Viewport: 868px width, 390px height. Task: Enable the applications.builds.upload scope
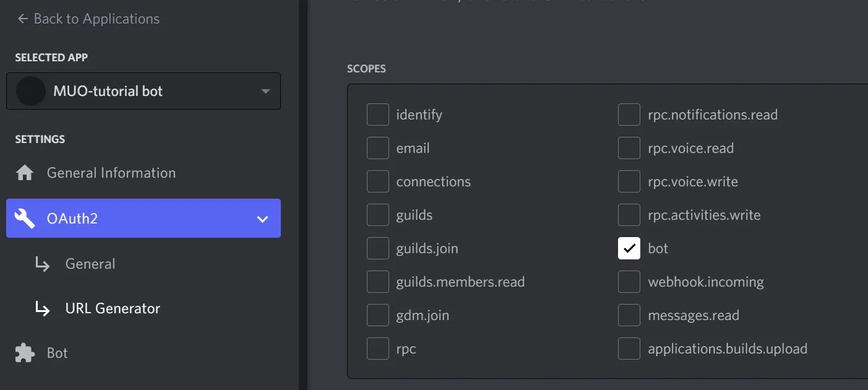click(x=629, y=349)
